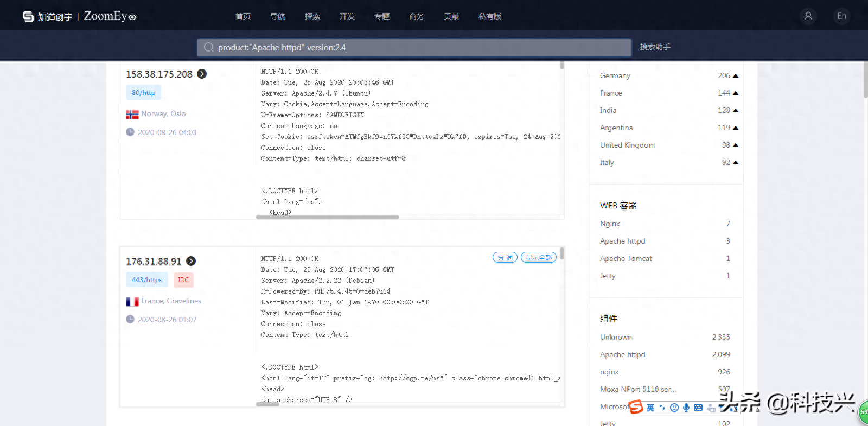Image resolution: width=868 pixels, height=426 pixels.
Task: Click the France count arrow
Action: (736, 93)
